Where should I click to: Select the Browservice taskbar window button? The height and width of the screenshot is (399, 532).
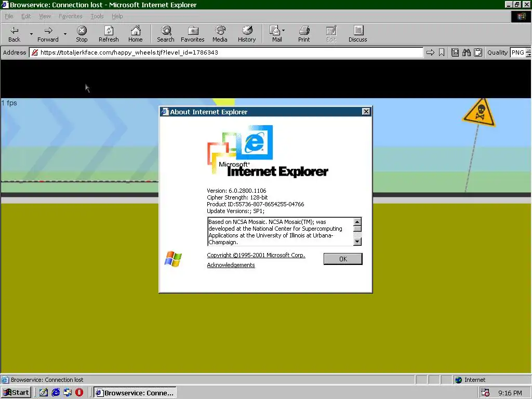[x=135, y=393]
